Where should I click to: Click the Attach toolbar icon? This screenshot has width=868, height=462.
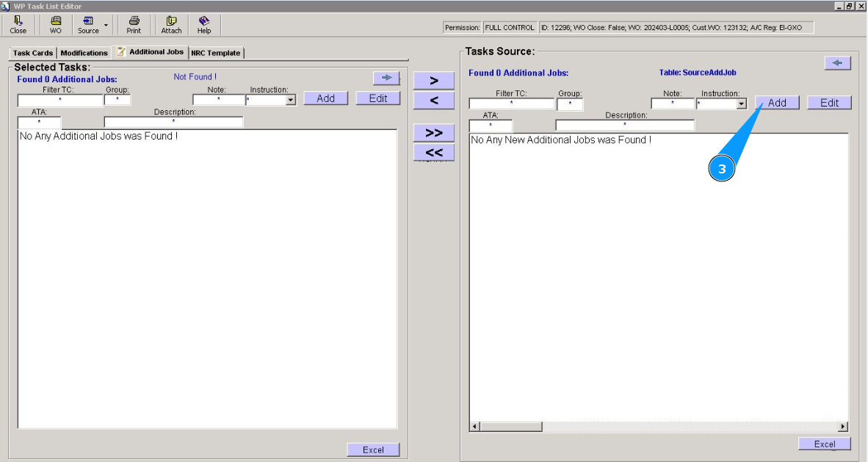[171, 25]
